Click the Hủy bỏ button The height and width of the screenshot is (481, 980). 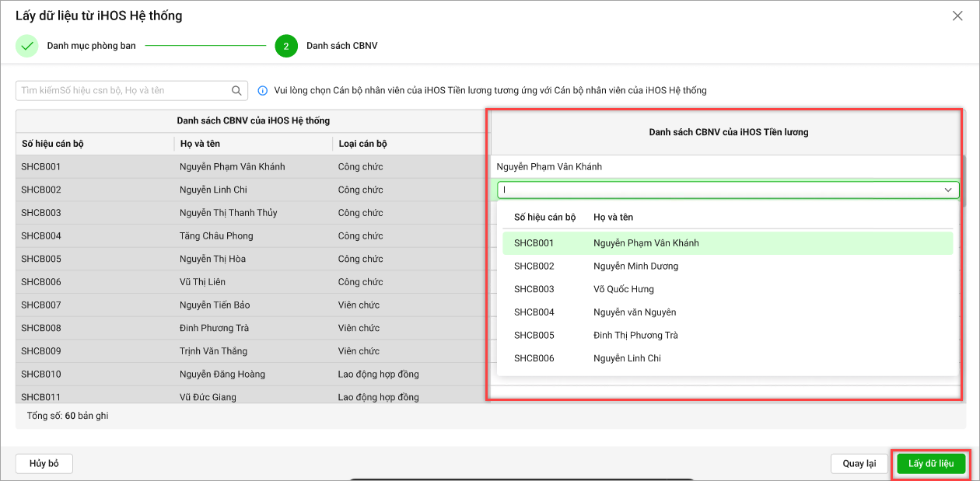click(x=44, y=464)
